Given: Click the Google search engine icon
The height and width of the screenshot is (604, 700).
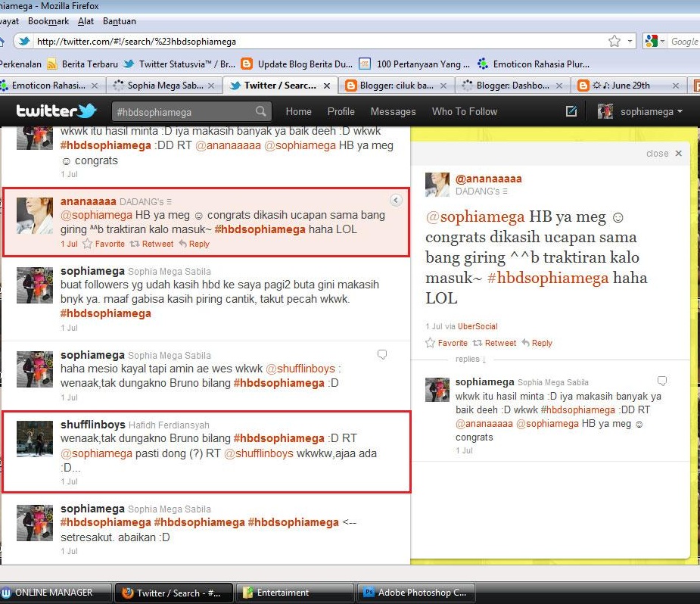Looking at the screenshot, I should (x=652, y=41).
